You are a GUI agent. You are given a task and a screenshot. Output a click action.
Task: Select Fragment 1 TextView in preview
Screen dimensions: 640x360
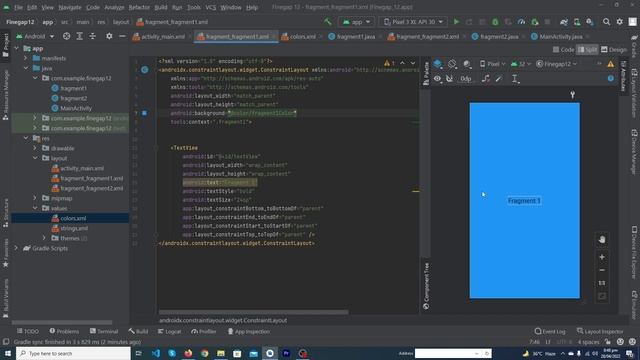pos(524,201)
